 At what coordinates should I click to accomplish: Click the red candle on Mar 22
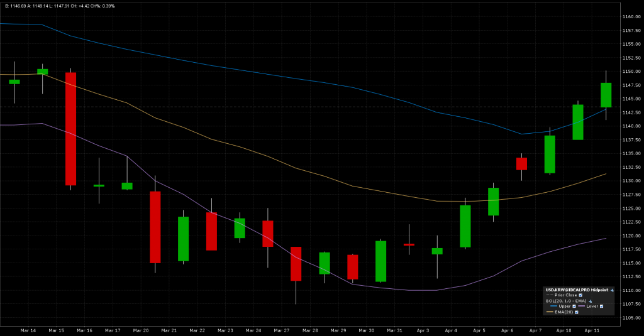coord(211,231)
